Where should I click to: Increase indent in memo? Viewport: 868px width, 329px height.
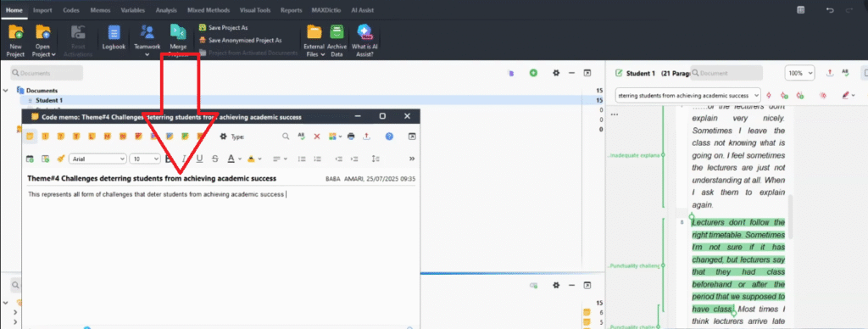(x=355, y=159)
